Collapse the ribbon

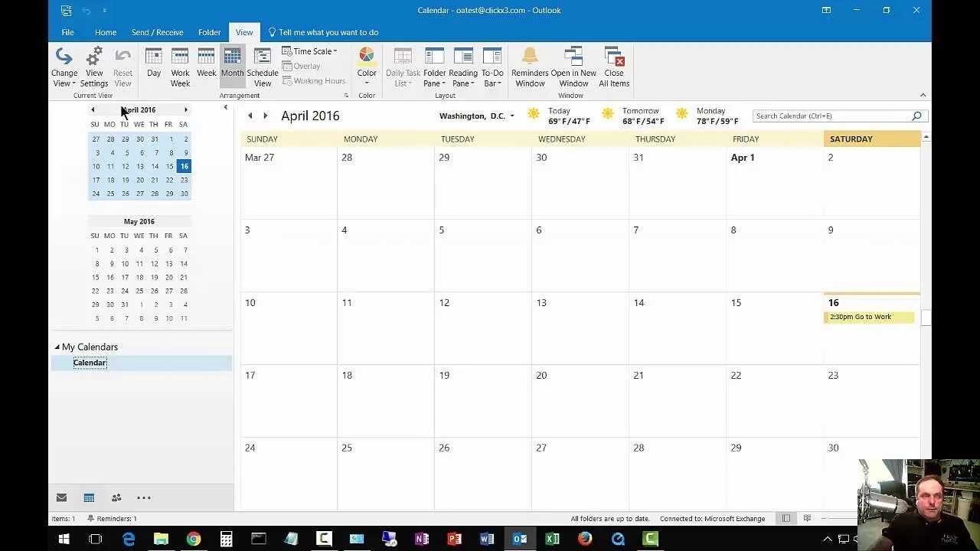point(923,95)
